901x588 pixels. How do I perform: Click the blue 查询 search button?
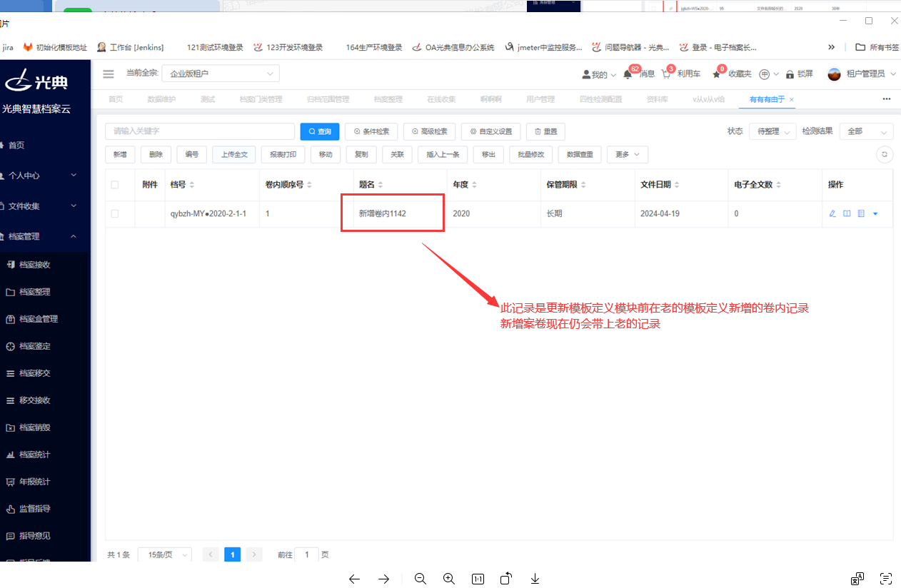[320, 131]
